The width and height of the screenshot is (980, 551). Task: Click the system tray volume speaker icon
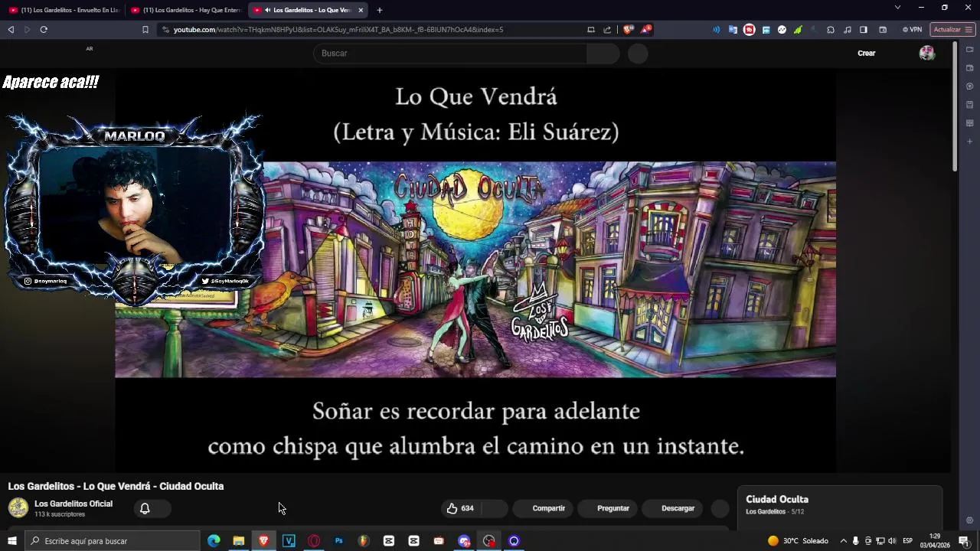(892, 541)
